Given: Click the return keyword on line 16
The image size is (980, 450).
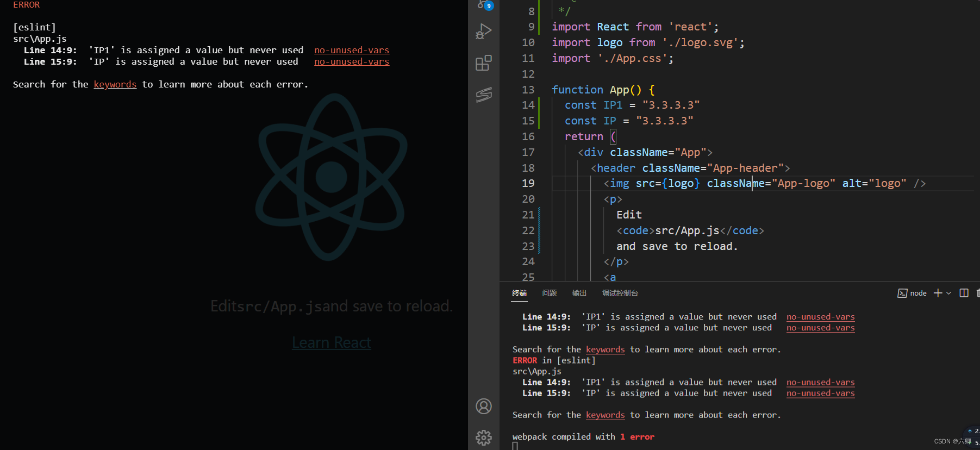Looking at the screenshot, I should (584, 136).
